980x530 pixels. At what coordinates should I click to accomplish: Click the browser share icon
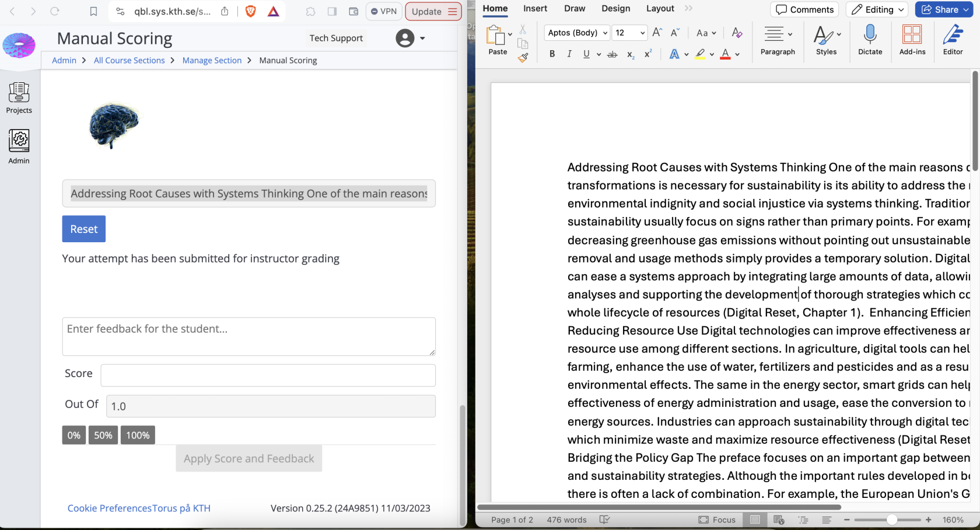225,11
